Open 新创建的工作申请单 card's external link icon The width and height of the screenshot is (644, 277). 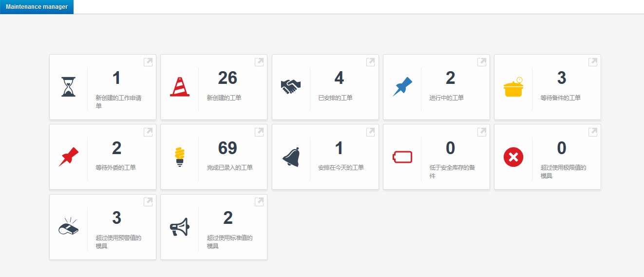coord(148,62)
